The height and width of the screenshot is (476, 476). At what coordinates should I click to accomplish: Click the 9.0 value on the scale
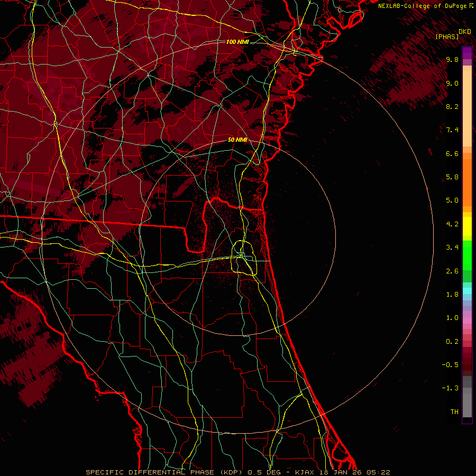[452, 83]
